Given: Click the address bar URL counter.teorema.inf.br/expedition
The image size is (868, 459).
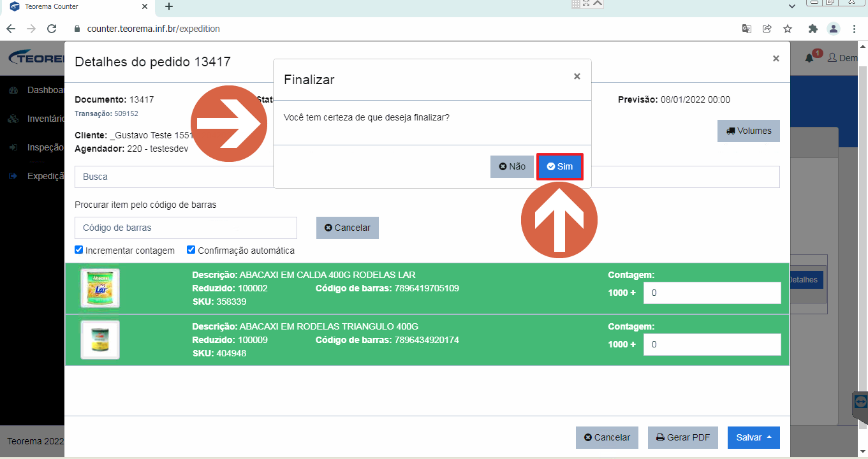Looking at the screenshot, I should coord(154,29).
